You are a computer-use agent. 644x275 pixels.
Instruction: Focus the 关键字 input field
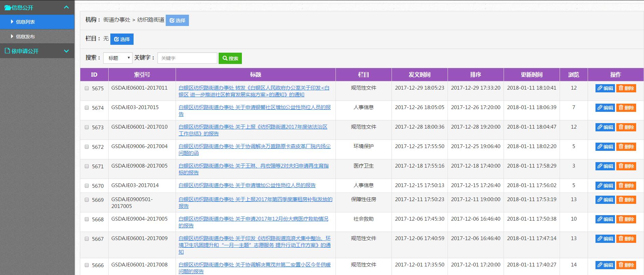pos(187,58)
